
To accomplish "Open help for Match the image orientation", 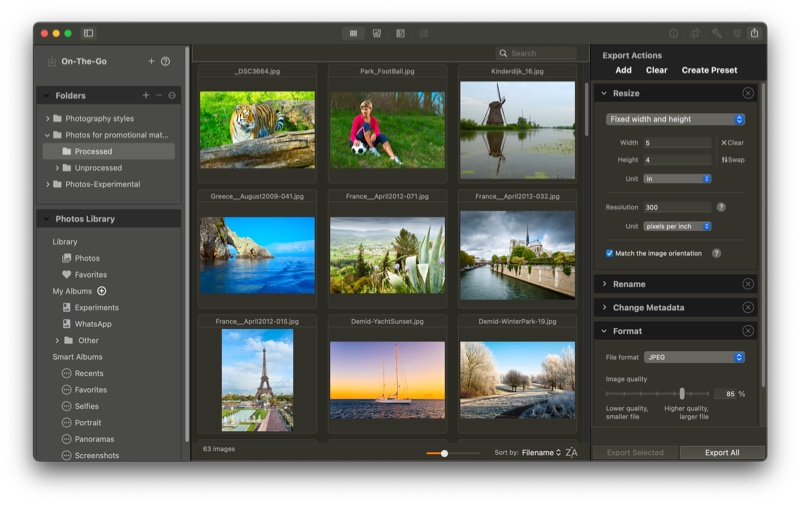I will [x=716, y=253].
